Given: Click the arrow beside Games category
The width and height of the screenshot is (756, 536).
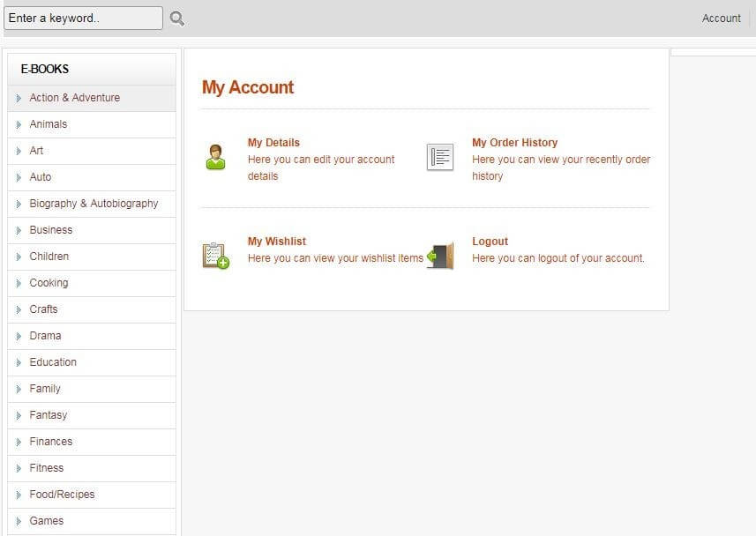Looking at the screenshot, I should point(19,522).
